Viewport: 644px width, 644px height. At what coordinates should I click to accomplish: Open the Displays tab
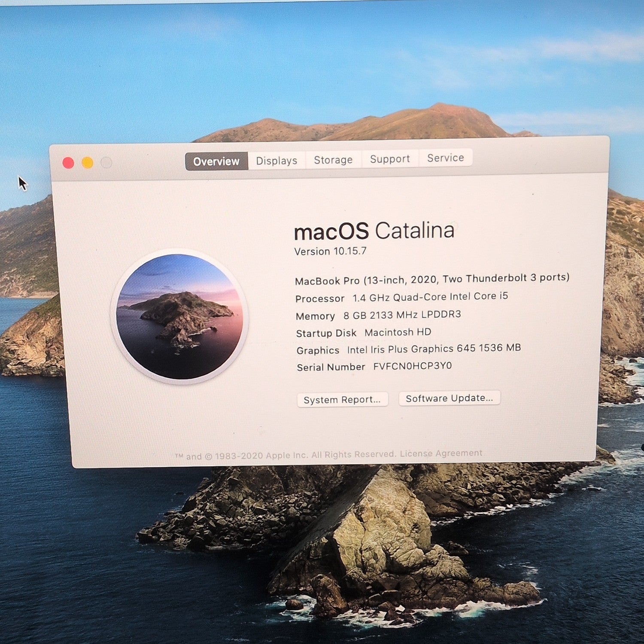coord(276,160)
